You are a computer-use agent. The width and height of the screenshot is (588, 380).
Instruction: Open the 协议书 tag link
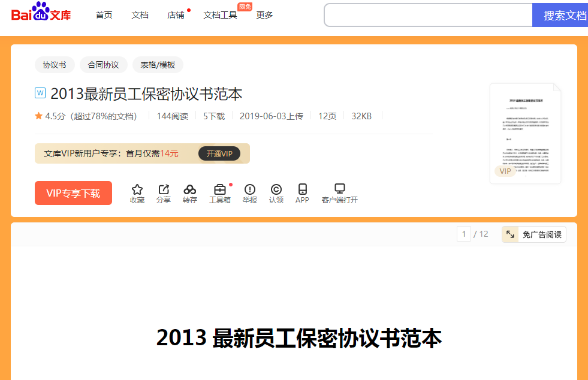point(55,65)
